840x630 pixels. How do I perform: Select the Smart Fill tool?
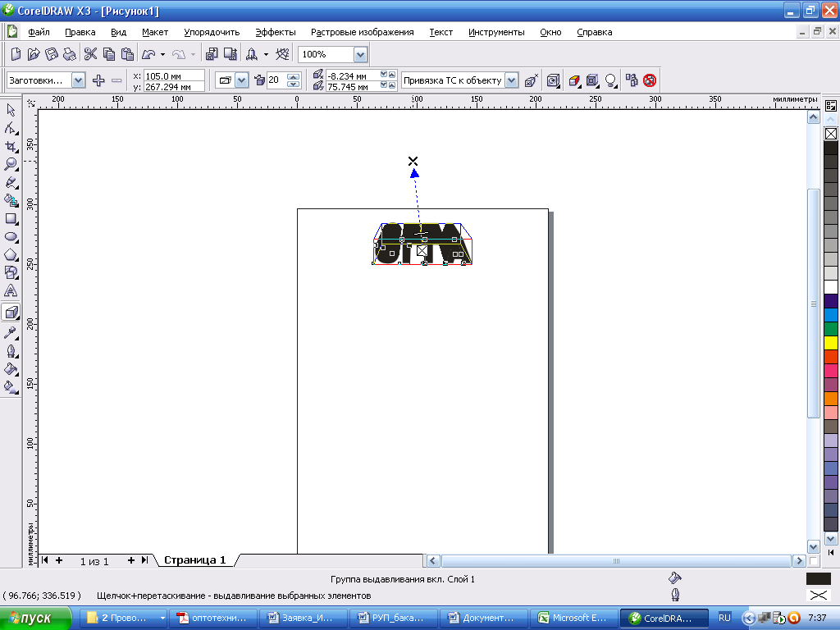[11, 200]
